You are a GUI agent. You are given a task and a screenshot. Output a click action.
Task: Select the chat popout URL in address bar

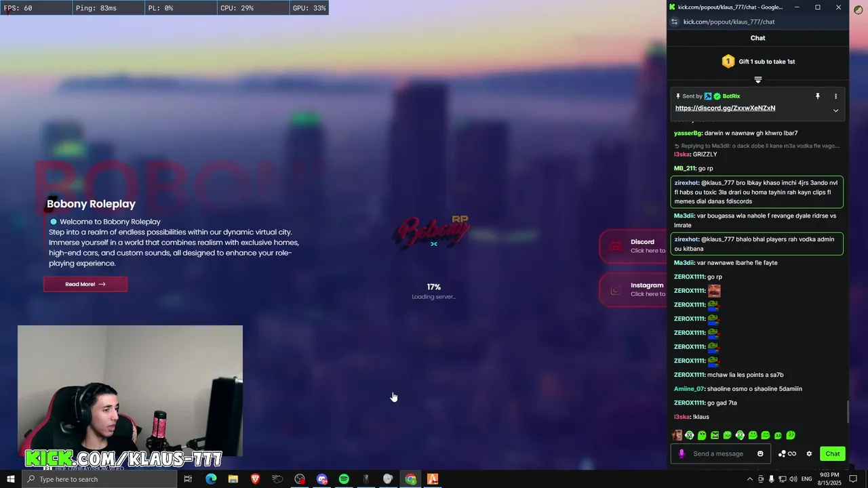click(729, 22)
